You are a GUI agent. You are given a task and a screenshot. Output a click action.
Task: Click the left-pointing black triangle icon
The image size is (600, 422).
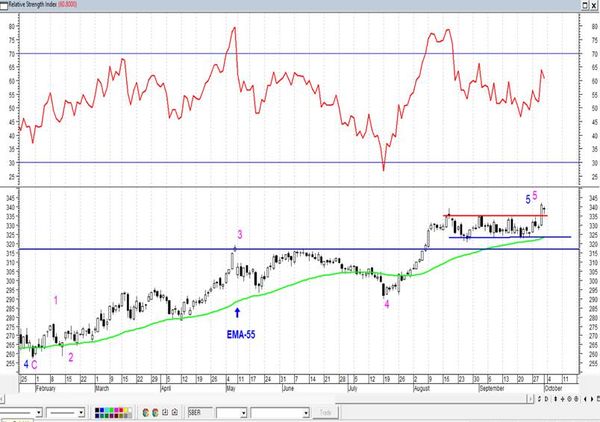[585, 399]
